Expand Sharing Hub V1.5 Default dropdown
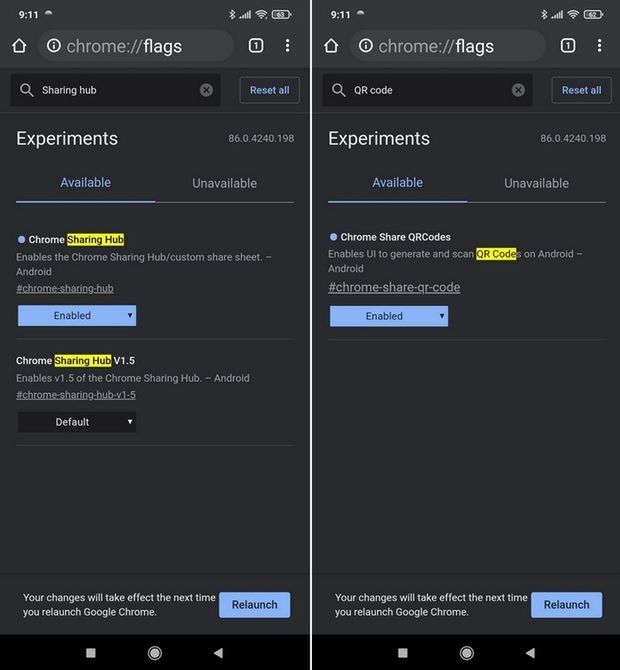The image size is (620, 670). click(77, 422)
